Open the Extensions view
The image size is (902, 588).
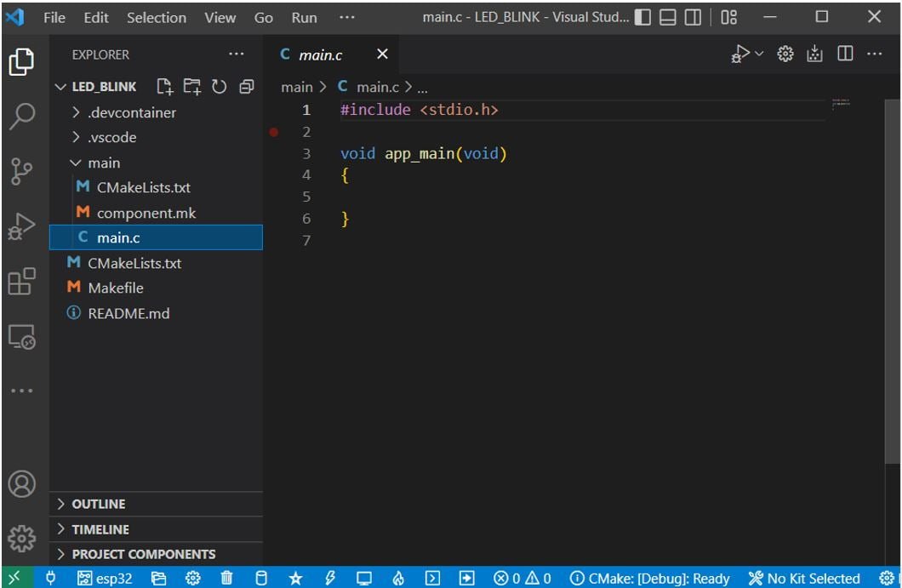[22, 281]
